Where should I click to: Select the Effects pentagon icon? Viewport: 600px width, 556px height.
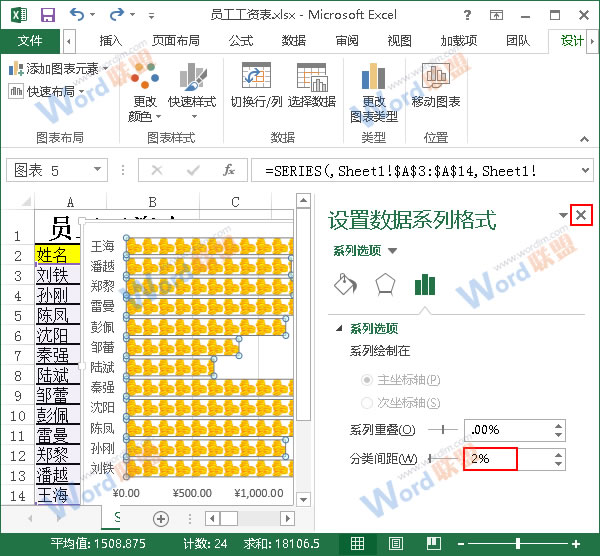click(x=385, y=284)
